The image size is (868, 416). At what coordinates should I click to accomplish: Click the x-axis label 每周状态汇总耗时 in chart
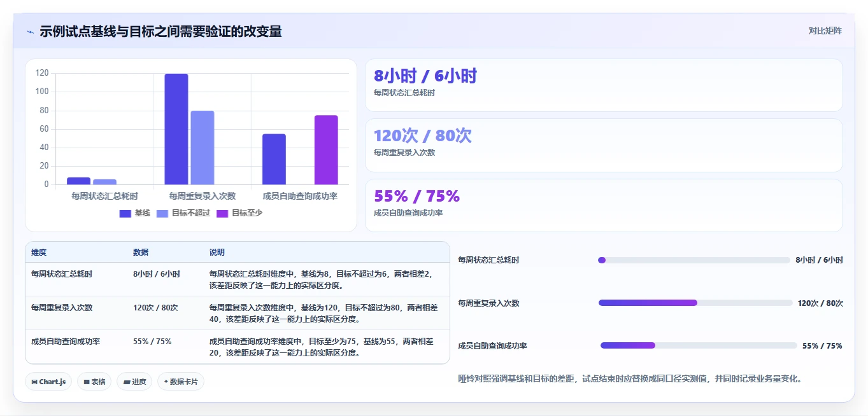coord(104,196)
